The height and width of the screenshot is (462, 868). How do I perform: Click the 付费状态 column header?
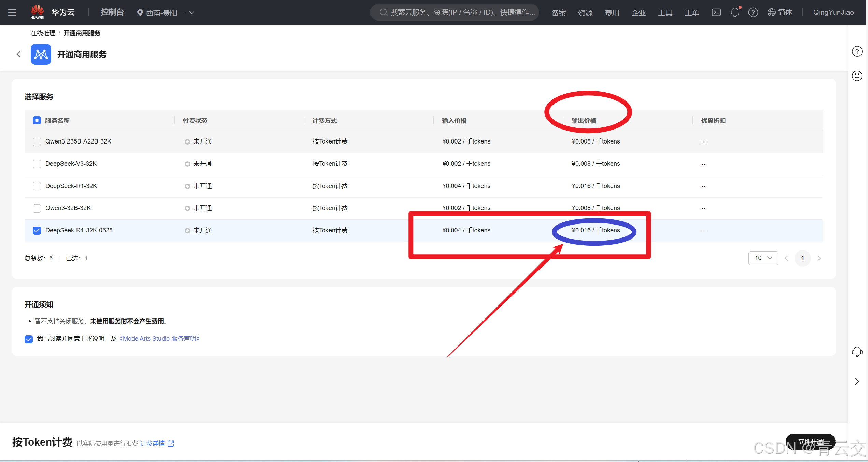(195, 121)
